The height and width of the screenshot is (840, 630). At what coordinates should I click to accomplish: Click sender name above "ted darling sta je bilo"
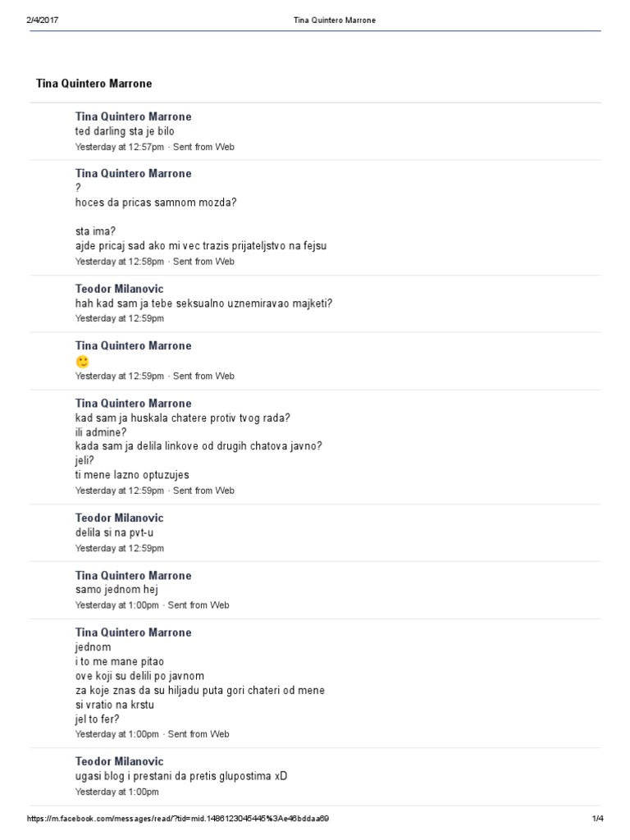click(x=133, y=116)
